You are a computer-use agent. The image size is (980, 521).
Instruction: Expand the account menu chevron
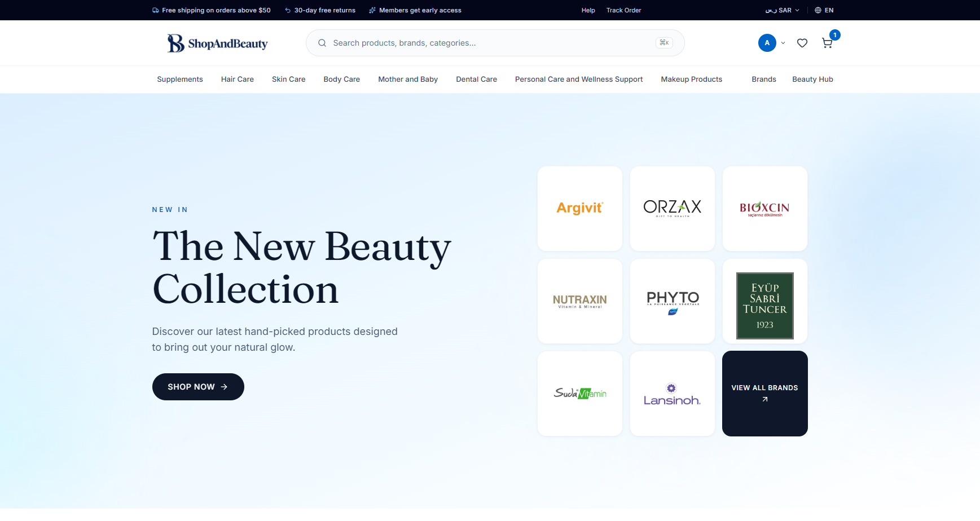(783, 43)
